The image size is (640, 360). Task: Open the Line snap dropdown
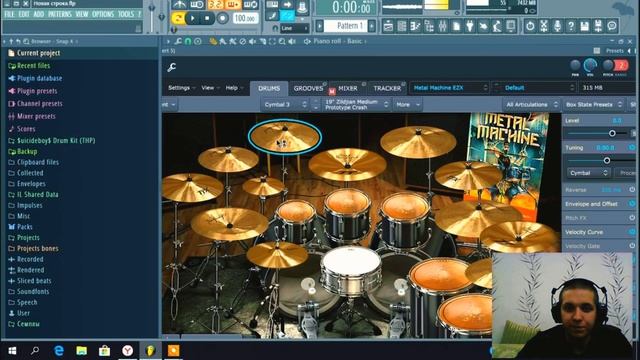[294, 28]
